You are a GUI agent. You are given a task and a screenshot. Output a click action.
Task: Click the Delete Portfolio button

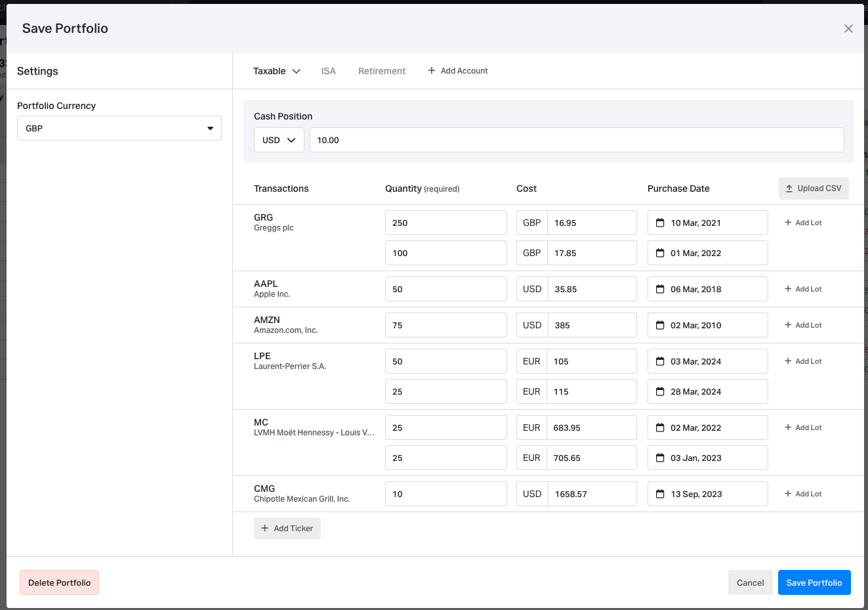59,582
